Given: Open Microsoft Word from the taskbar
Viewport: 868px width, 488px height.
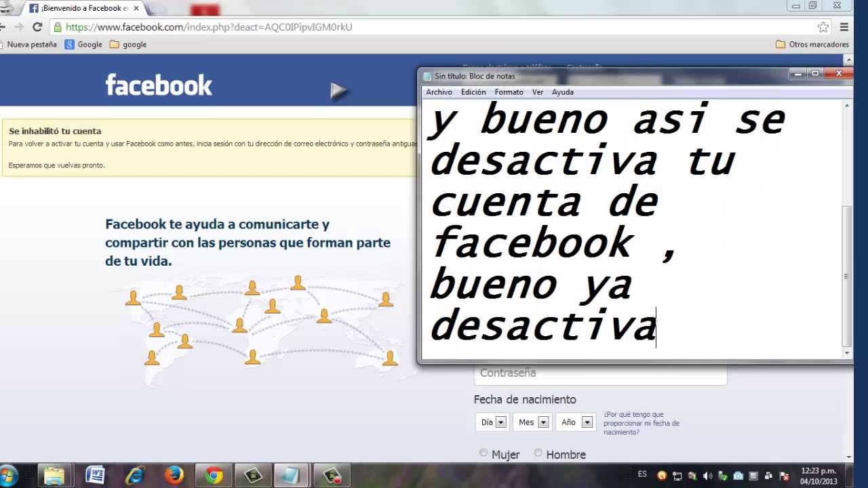Looking at the screenshot, I should pos(95,476).
